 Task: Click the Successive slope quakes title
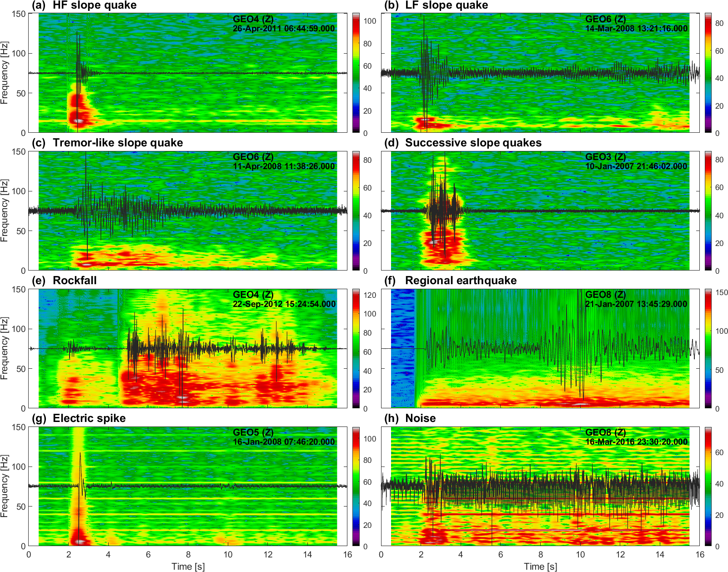pos(473,143)
